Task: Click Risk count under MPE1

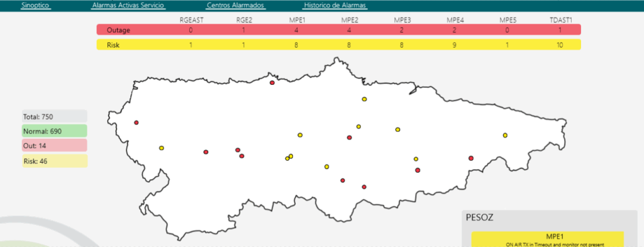Action: 296,45
